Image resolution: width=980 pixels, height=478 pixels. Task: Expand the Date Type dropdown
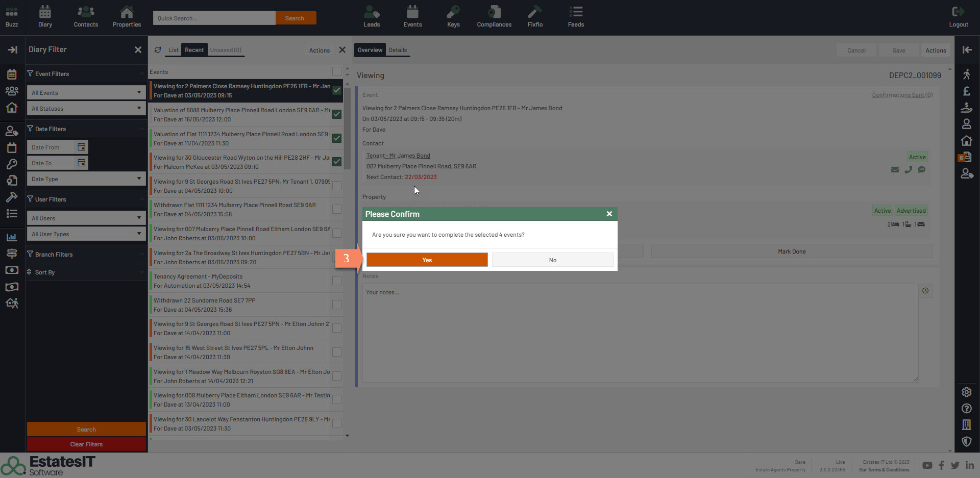click(x=86, y=179)
